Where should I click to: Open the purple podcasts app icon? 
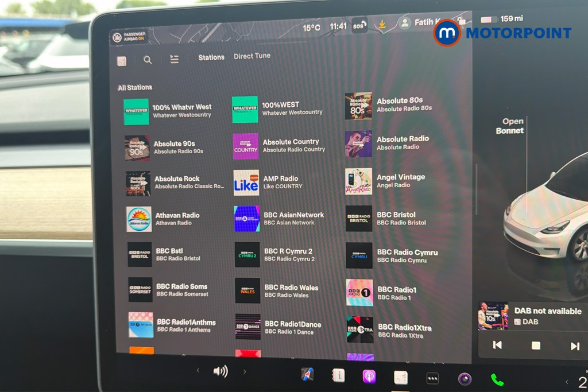click(x=369, y=377)
